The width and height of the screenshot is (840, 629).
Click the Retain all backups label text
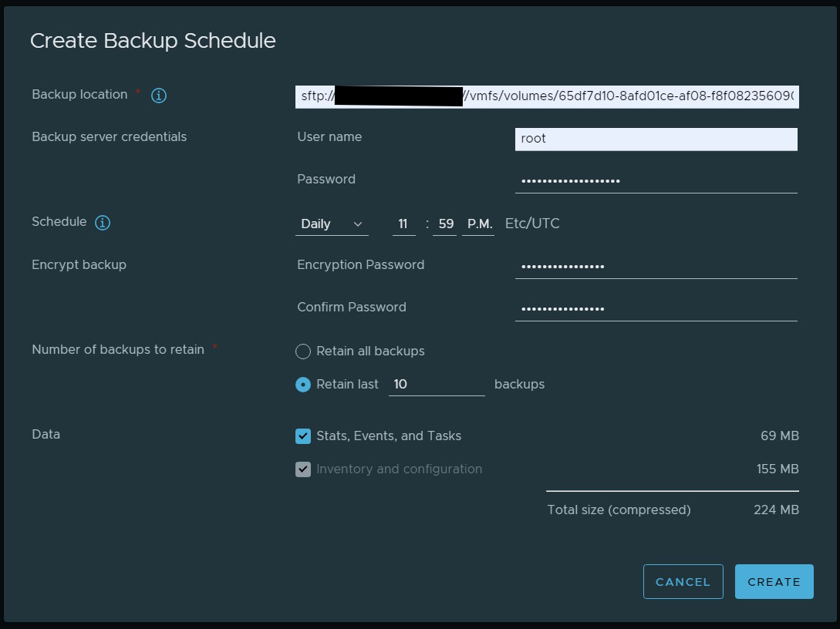[370, 351]
